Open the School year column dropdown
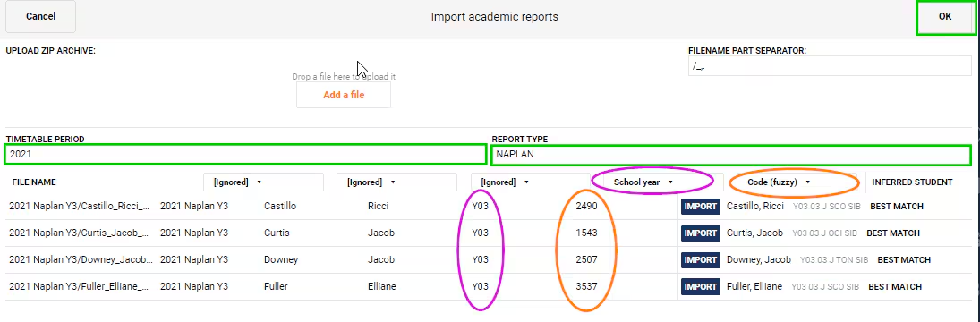The image size is (980, 322). tap(663, 182)
